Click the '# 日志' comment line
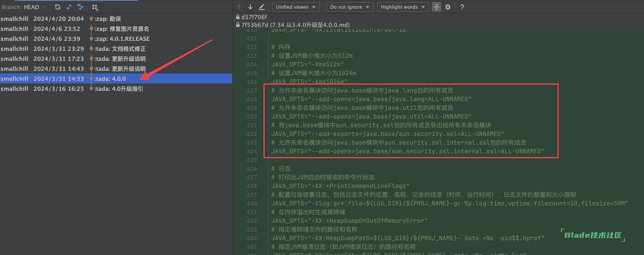 click(x=281, y=169)
